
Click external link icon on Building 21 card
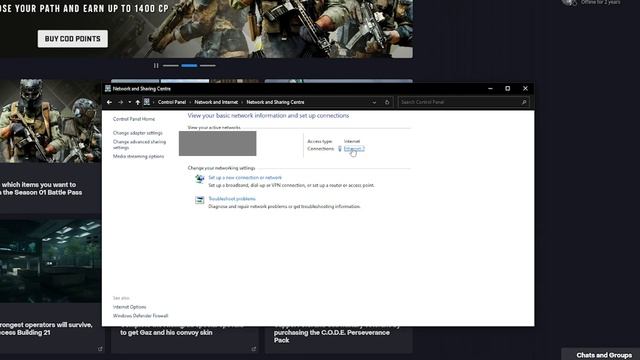coord(100,349)
